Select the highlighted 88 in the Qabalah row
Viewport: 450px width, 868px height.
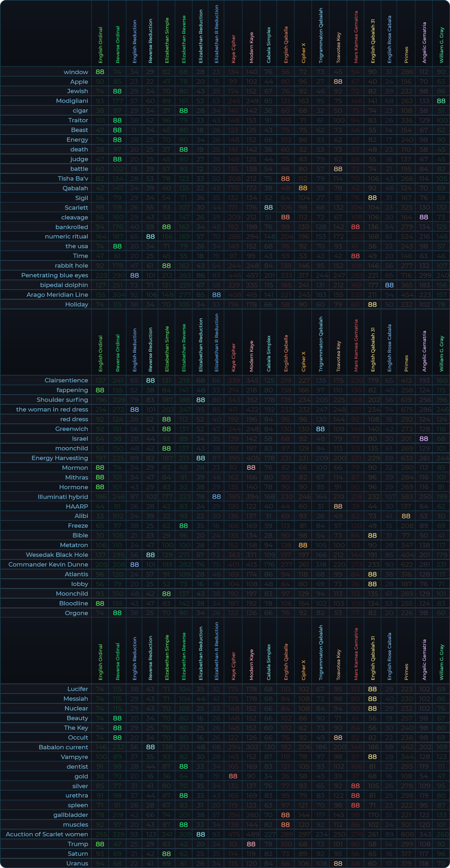click(303, 188)
